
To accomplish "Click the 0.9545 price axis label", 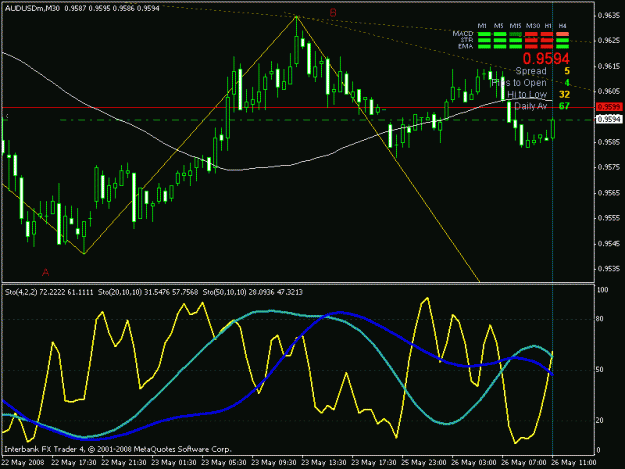I will [609, 243].
